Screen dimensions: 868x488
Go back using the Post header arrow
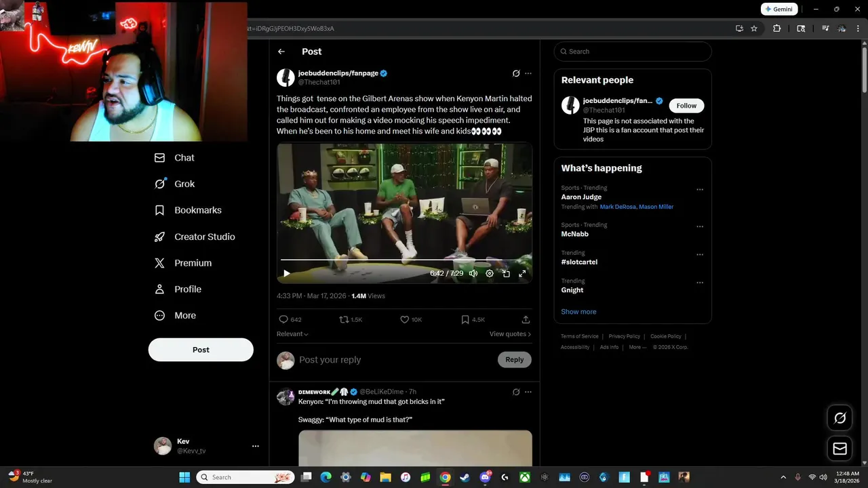click(281, 52)
